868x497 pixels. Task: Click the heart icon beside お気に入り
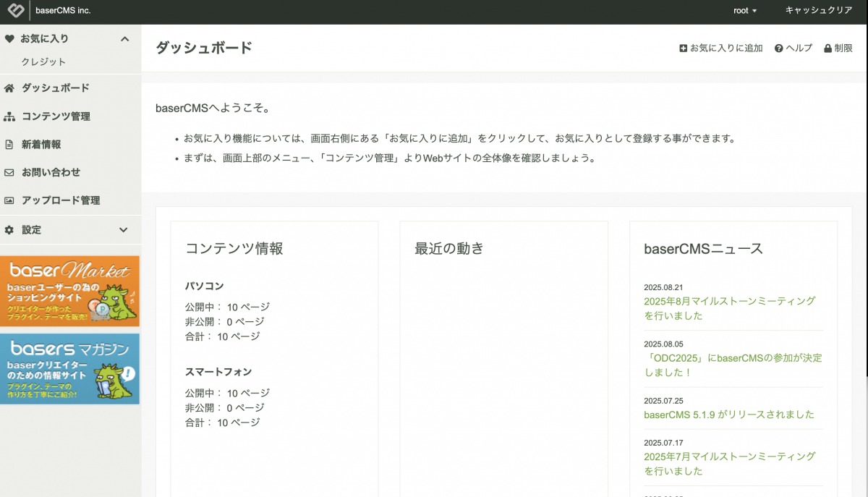click(9, 39)
